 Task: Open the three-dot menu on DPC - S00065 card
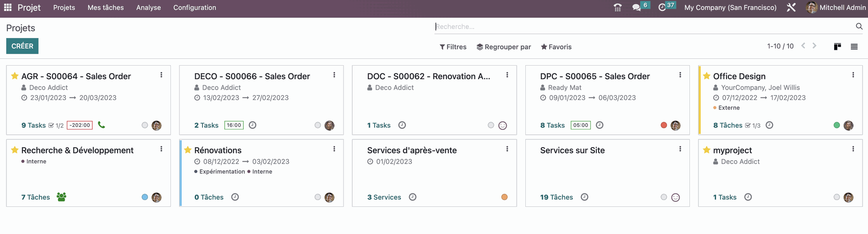[680, 75]
